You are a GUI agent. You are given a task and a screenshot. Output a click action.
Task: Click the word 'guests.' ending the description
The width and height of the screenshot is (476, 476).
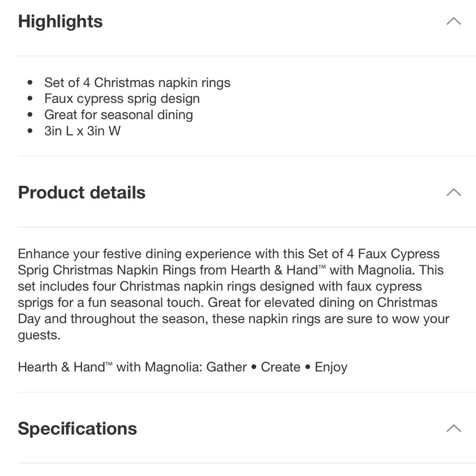tap(39, 336)
